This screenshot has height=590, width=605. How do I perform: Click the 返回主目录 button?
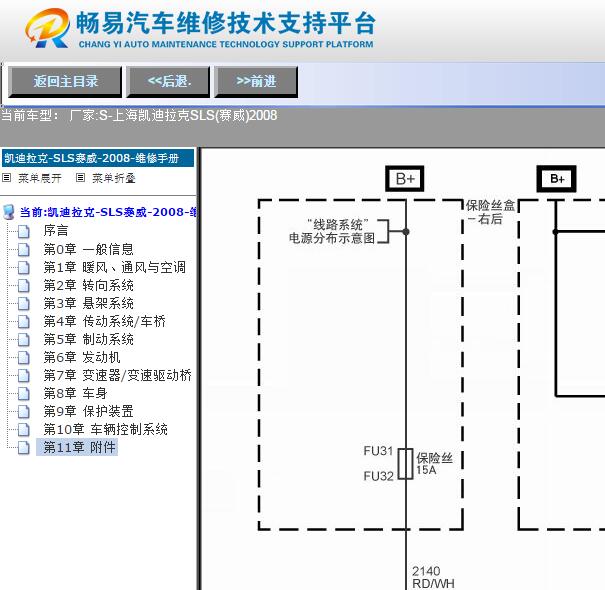tap(65, 81)
